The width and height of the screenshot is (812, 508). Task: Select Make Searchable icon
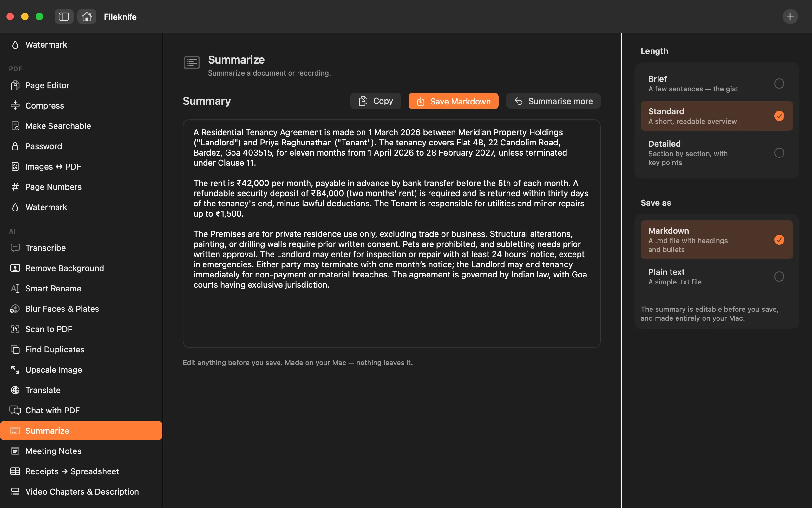tap(15, 126)
